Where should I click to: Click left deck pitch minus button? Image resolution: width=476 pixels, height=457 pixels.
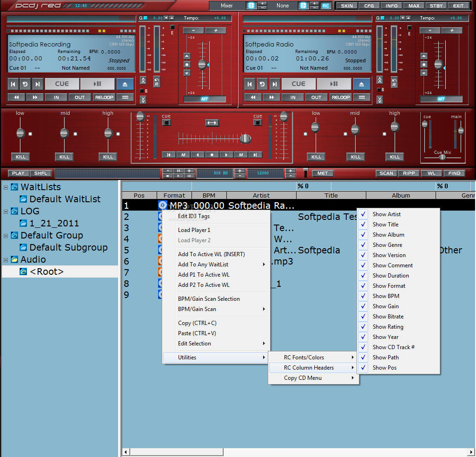(x=193, y=31)
